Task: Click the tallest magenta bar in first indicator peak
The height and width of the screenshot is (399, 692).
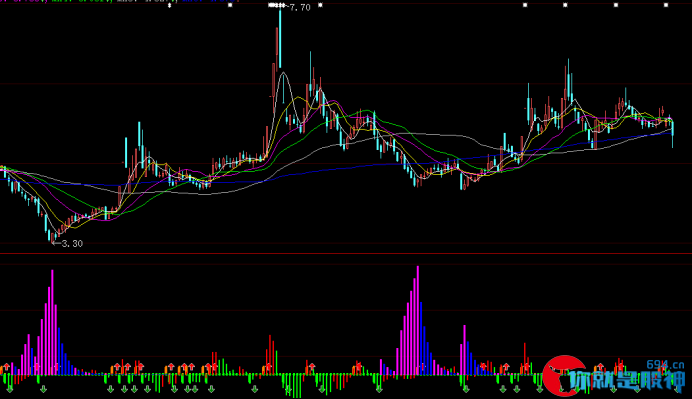Action: tap(53, 323)
